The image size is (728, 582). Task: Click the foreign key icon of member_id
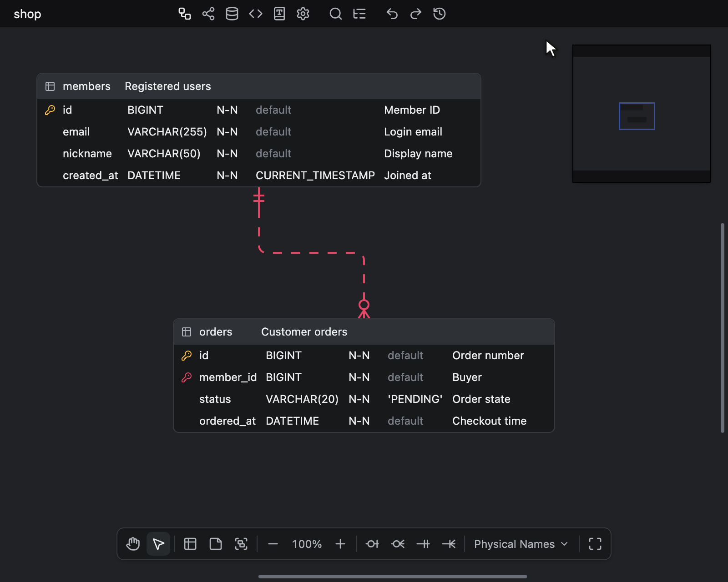187,377
